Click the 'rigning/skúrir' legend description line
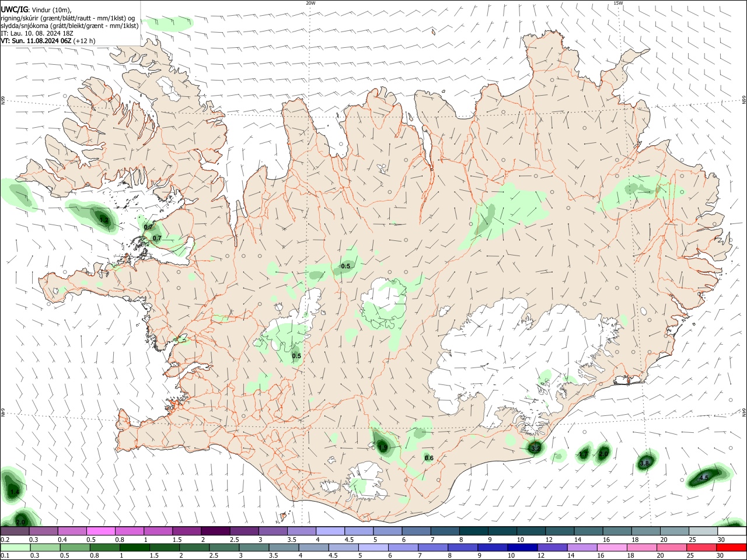 pyautogui.click(x=67, y=17)
